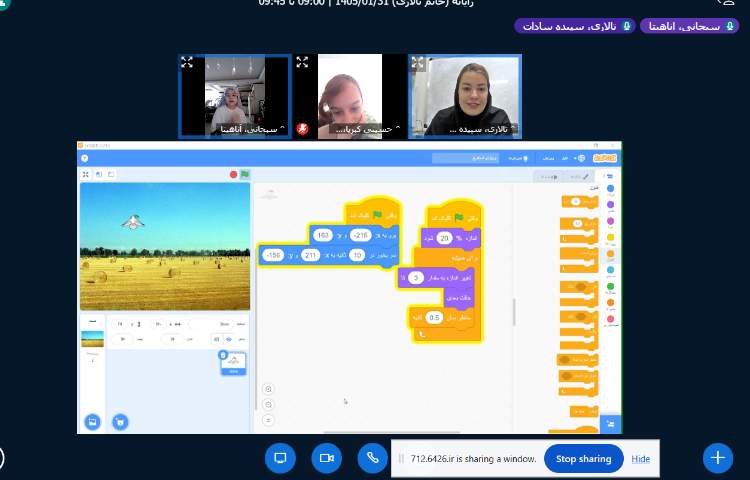The width and height of the screenshot is (750, 480).
Task: Select the airplane sprite thumbnail in sprite list
Action: coord(233,363)
